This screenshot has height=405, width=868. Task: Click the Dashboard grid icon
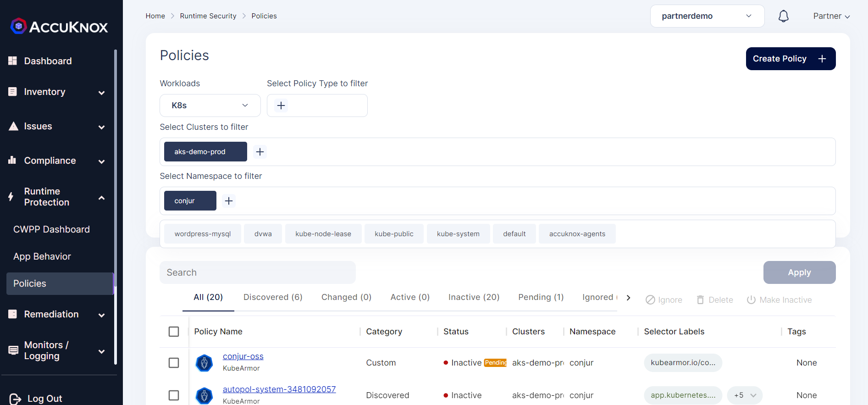click(x=13, y=61)
